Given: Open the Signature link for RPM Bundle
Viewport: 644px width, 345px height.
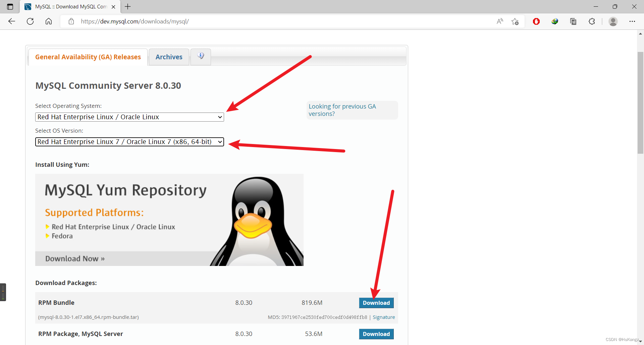Looking at the screenshot, I should tap(384, 317).
